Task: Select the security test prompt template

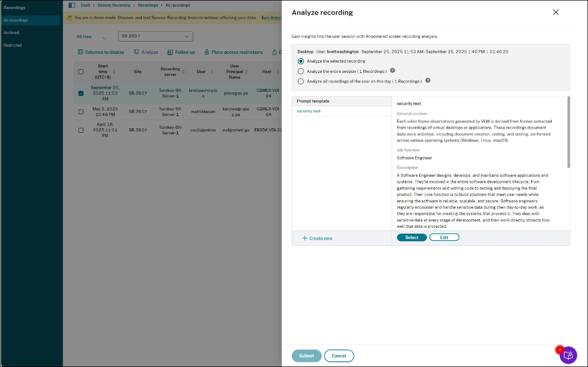Action: 309,111
